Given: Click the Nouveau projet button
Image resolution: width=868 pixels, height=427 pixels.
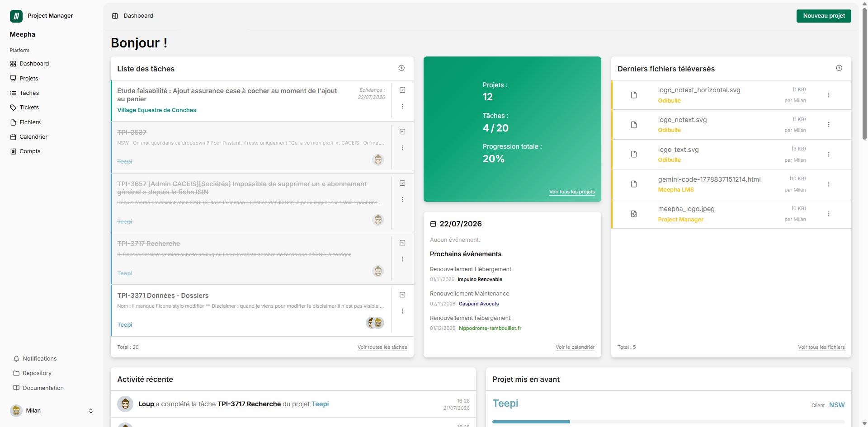Looking at the screenshot, I should click(824, 16).
